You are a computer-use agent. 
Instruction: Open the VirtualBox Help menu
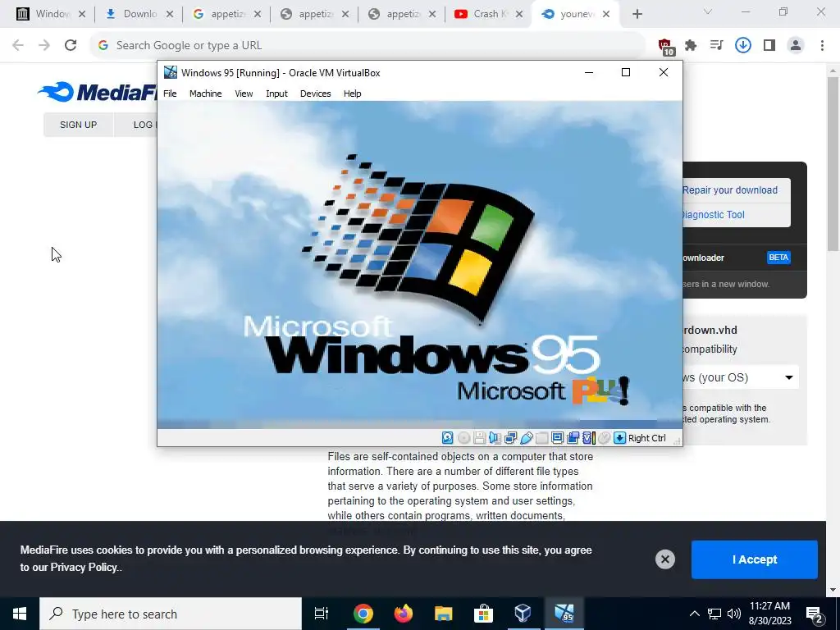click(353, 94)
